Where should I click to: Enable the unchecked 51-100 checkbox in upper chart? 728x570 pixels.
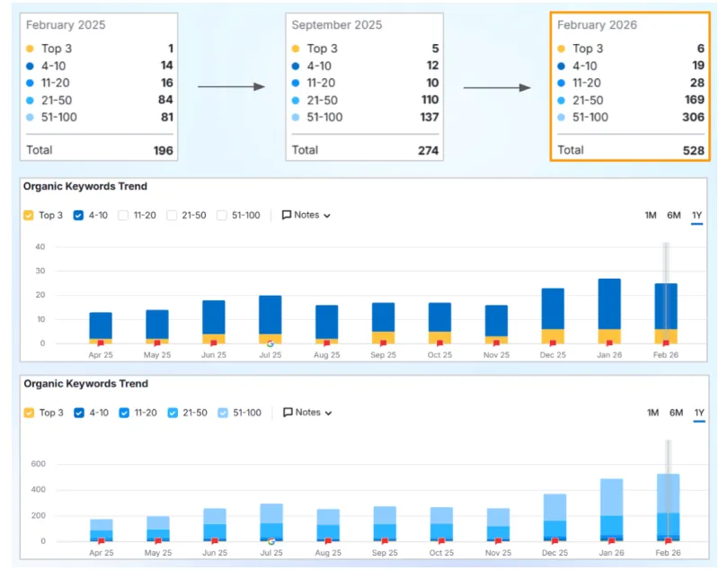point(222,216)
